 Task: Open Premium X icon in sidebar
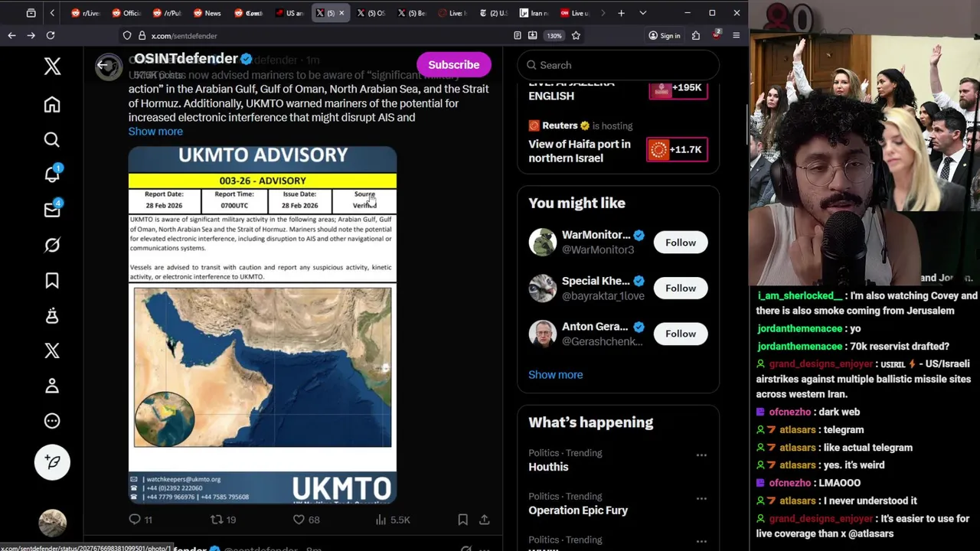pos(52,350)
